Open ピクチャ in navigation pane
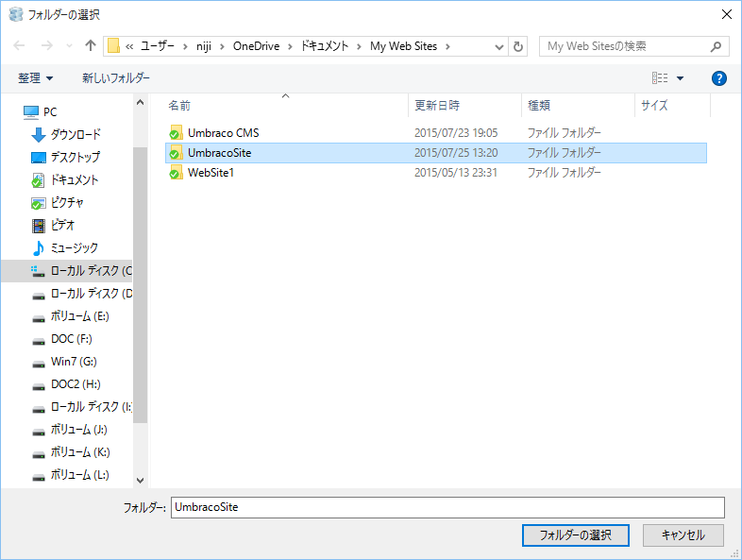 click(x=58, y=203)
